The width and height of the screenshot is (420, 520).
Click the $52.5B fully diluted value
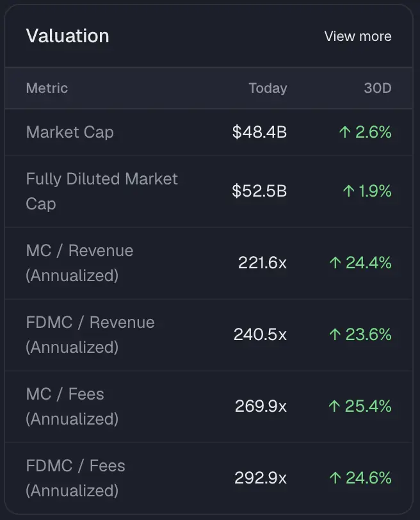[259, 191]
